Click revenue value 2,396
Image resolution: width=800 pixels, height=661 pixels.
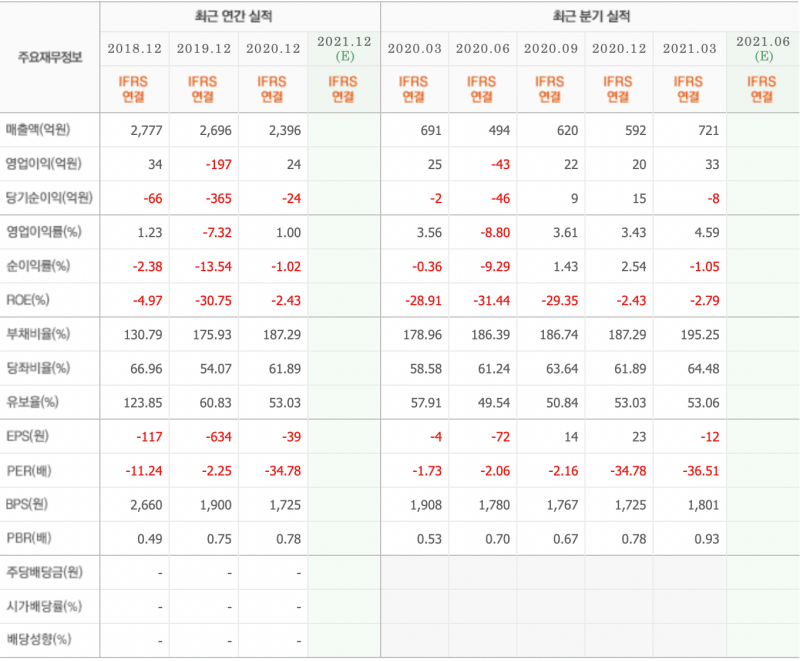coord(285,131)
